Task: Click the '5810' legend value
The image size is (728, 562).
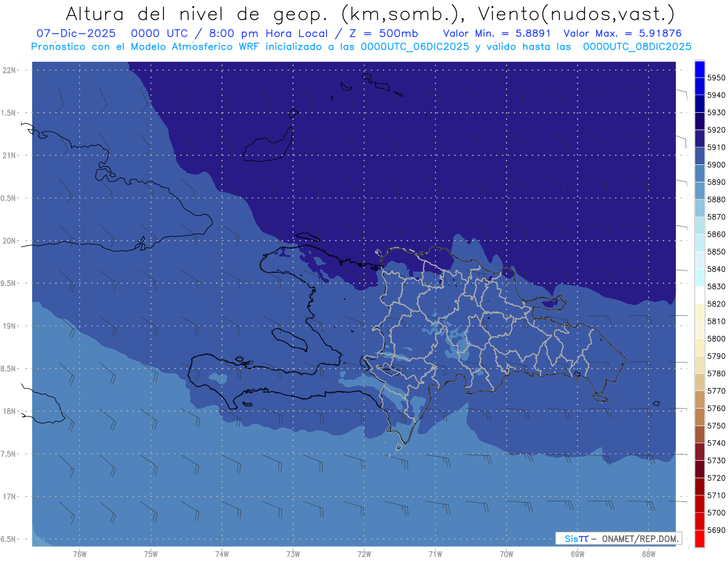Action: (x=716, y=321)
